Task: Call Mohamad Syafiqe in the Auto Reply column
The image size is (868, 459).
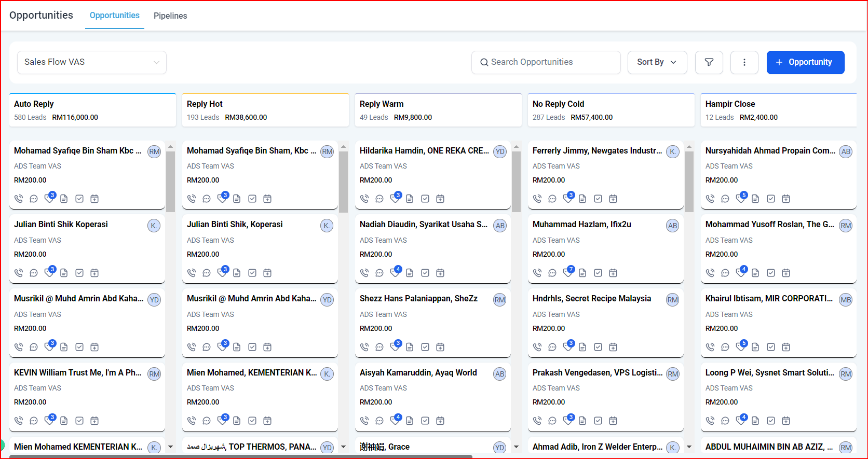Action: 19,199
